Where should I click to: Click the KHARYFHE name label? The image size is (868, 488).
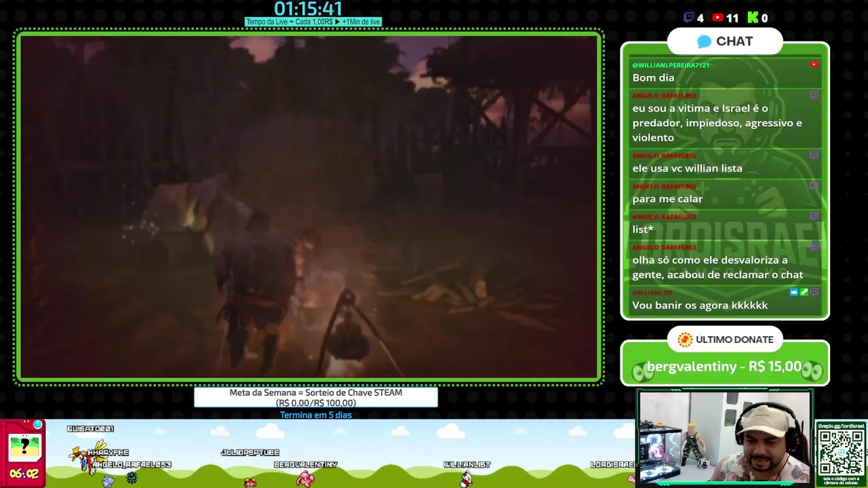(108, 452)
